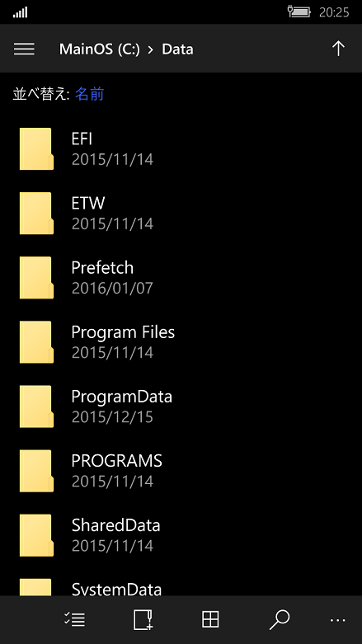Go up one folder level arrow
The width and height of the screenshot is (362, 644).
338,49
